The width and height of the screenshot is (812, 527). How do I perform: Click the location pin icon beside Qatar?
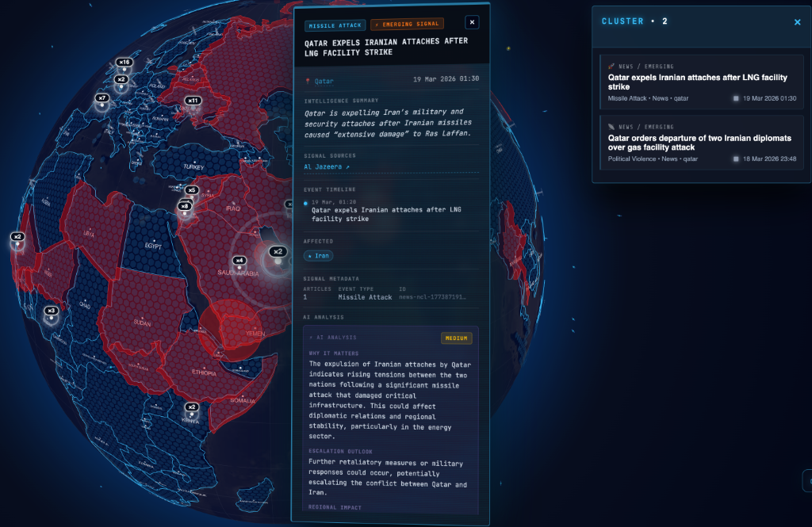[x=308, y=79]
